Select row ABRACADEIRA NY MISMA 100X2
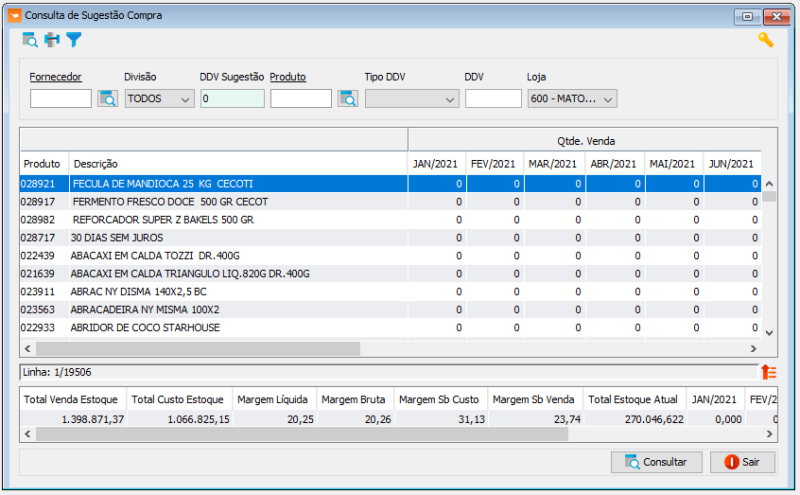 391,310
